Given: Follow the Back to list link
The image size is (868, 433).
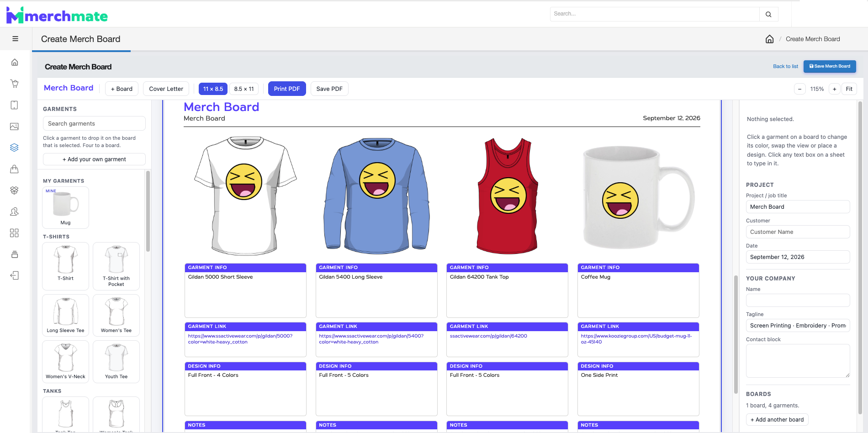Looking at the screenshot, I should pos(785,66).
